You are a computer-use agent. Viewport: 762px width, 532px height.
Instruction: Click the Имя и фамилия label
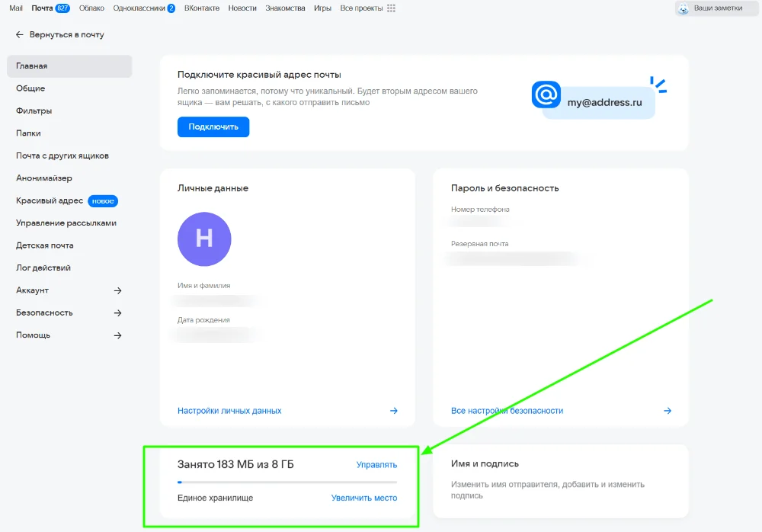[203, 286]
